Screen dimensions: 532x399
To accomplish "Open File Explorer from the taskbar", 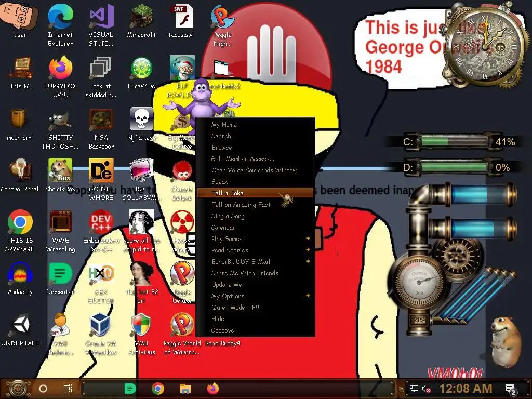I will click(185, 389).
